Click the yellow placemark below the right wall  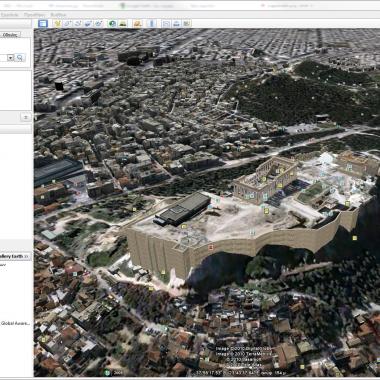355,238
